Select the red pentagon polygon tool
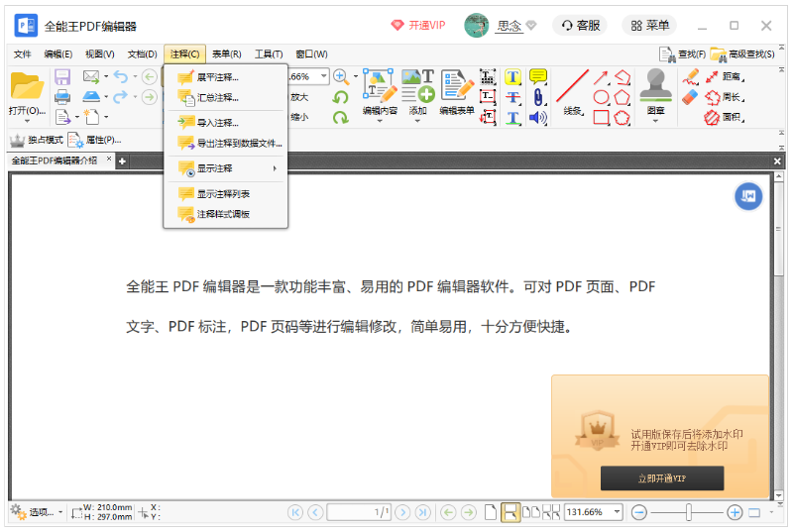Screen dimensions: 793x532 point(623,97)
